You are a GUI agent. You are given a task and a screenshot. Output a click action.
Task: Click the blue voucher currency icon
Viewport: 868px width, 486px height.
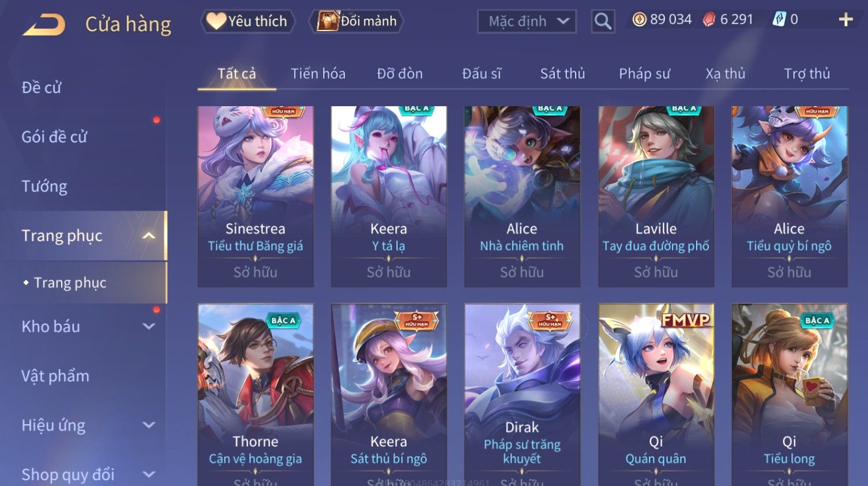coord(779,20)
